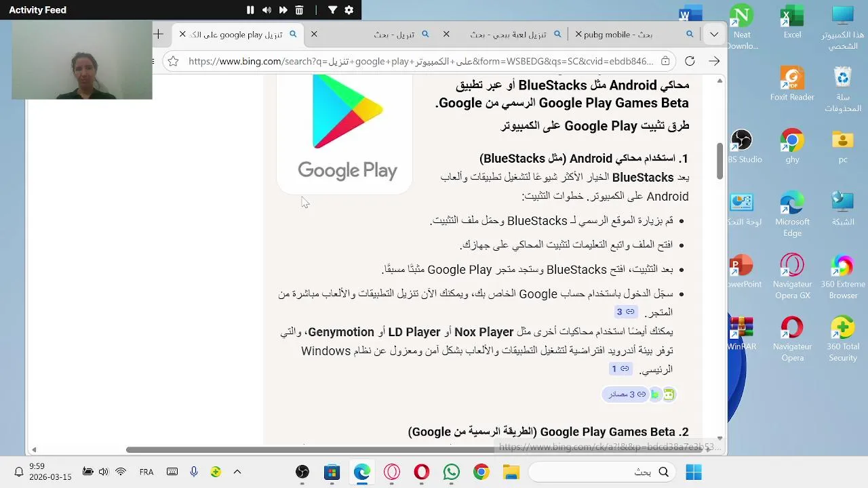
Task: Bookmark this page with the star icon
Action: point(173,61)
